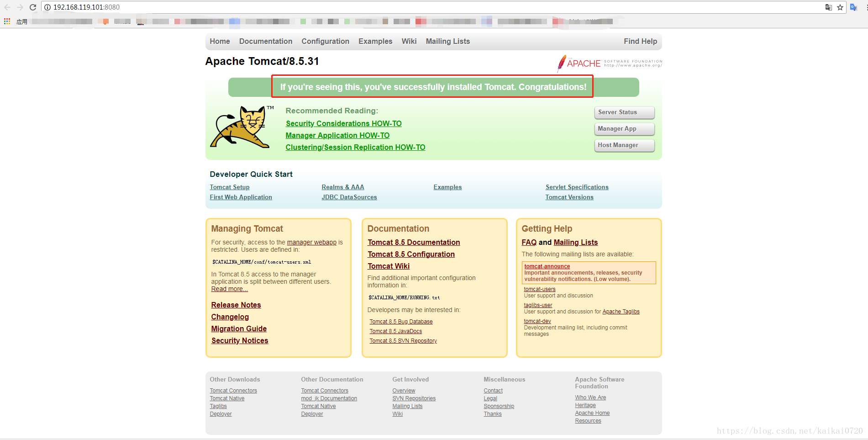Open the tomcat-dev mailing list link
This screenshot has height=440, width=868.
pyautogui.click(x=537, y=321)
